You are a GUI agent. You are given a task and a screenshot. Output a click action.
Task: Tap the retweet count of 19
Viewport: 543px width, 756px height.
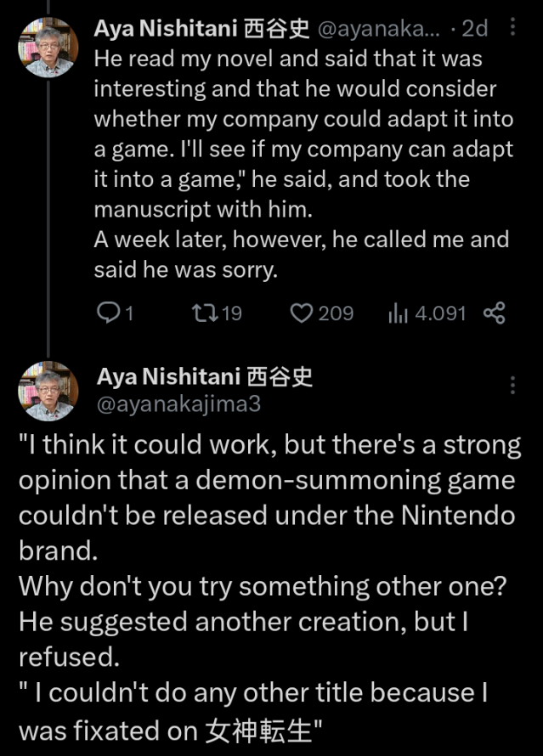(230, 313)
